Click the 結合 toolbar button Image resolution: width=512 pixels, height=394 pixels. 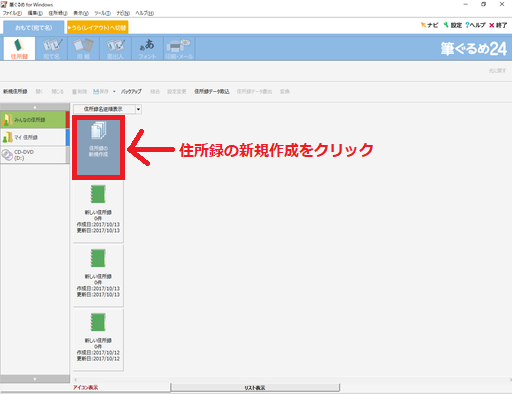[155, 91]
